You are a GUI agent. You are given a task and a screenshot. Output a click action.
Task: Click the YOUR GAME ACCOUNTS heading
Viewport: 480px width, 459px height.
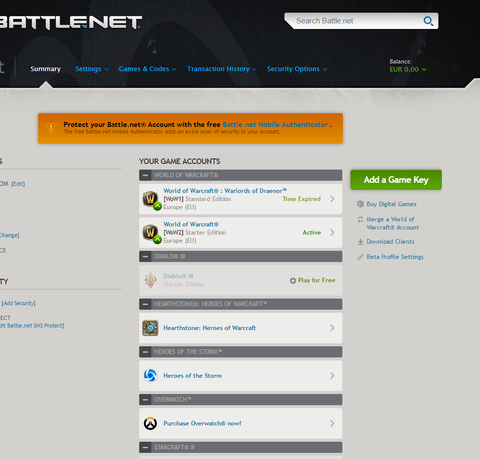180,161
